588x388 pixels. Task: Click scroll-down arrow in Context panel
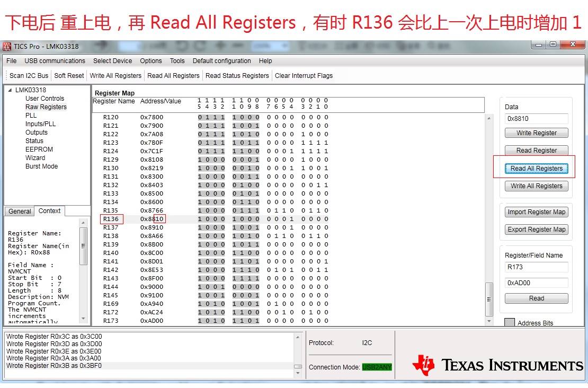(84, 319)
